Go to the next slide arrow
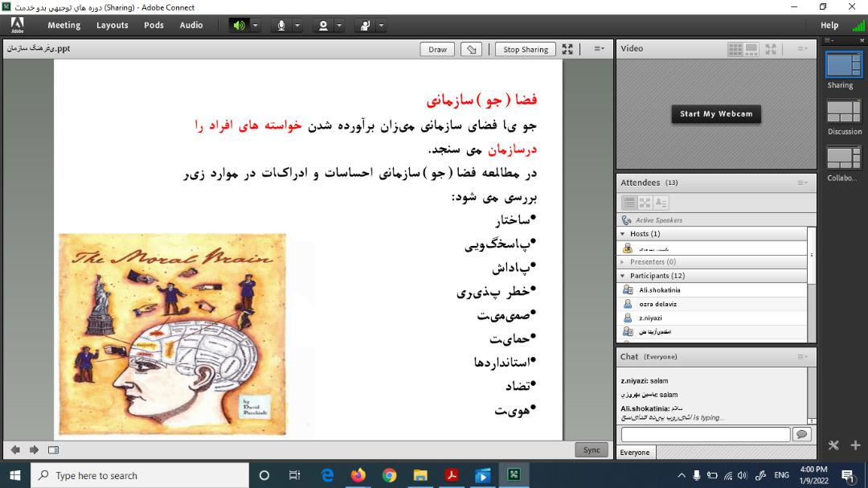 coord(34,449)
